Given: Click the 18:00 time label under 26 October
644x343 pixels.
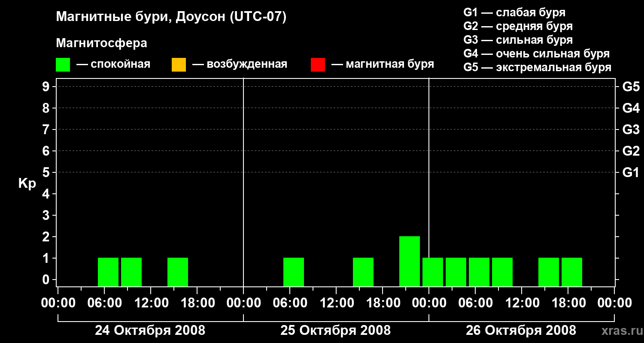Looking at the screenshot, I should point(568,303).
